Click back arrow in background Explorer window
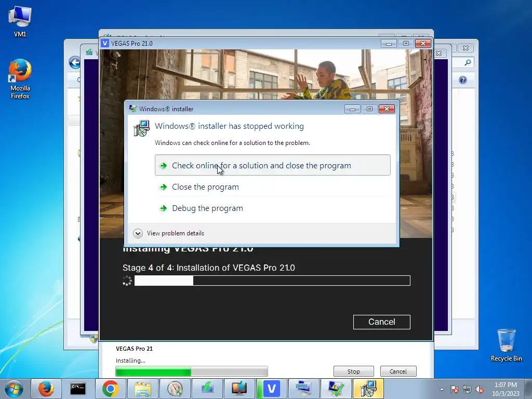Viewport: 532px width, 399px height. click(75, 62)
